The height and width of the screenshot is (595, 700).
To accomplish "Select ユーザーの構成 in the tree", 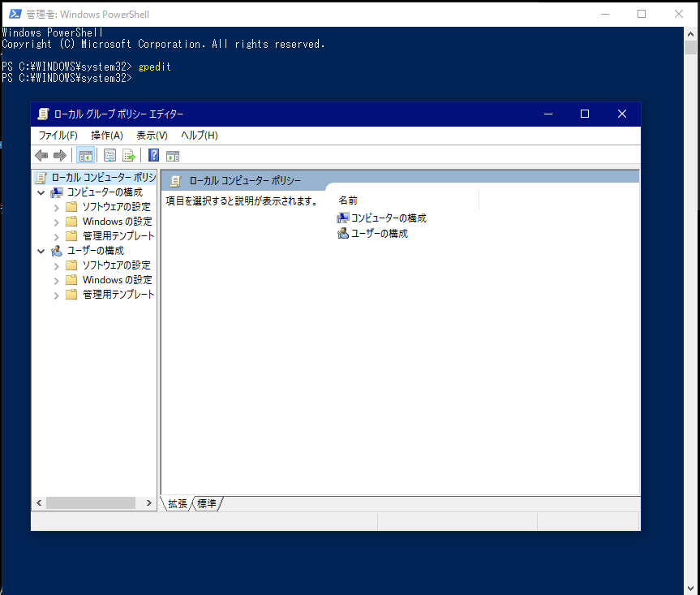I will click(x=95, y=251).
